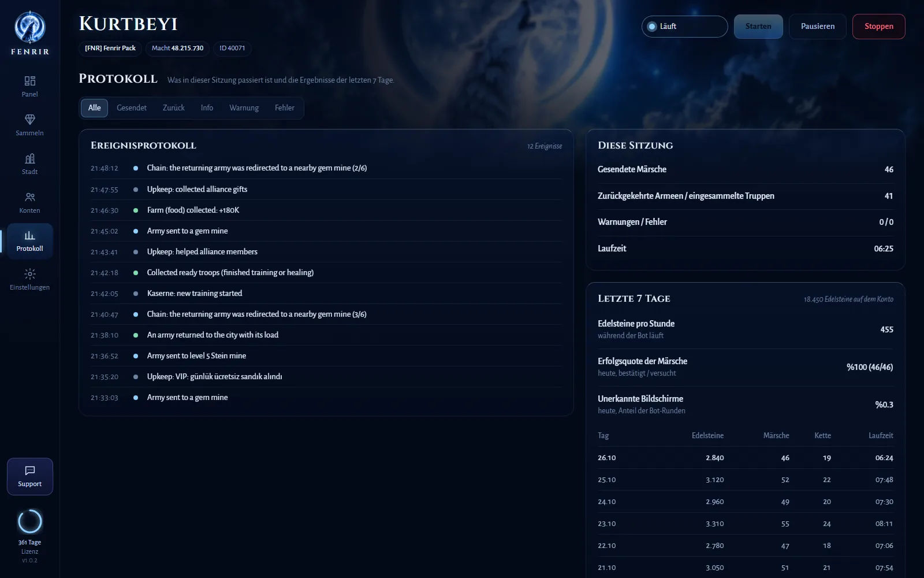Filter log by Gesendet
This screenshot has width=924, height=578.
point(132,108)
